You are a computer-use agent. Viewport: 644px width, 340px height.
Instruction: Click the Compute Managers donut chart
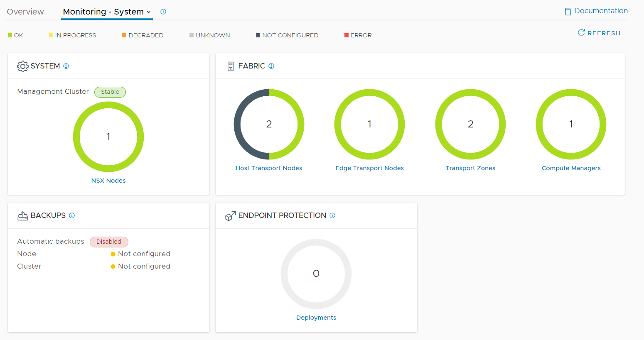click(x=571, y=124)
